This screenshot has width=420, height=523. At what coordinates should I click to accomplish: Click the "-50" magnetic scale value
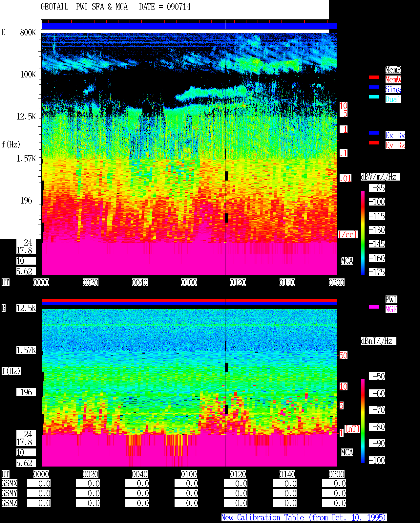coord(377,376)
